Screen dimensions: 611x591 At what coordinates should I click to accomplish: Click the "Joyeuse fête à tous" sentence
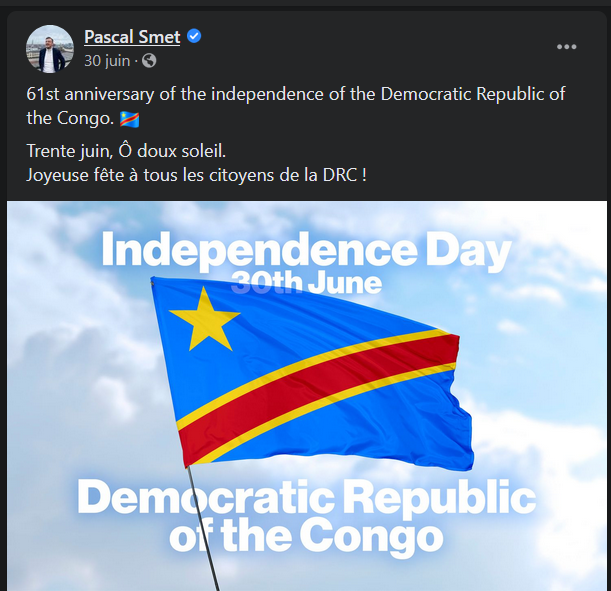[x=196, y=172]
